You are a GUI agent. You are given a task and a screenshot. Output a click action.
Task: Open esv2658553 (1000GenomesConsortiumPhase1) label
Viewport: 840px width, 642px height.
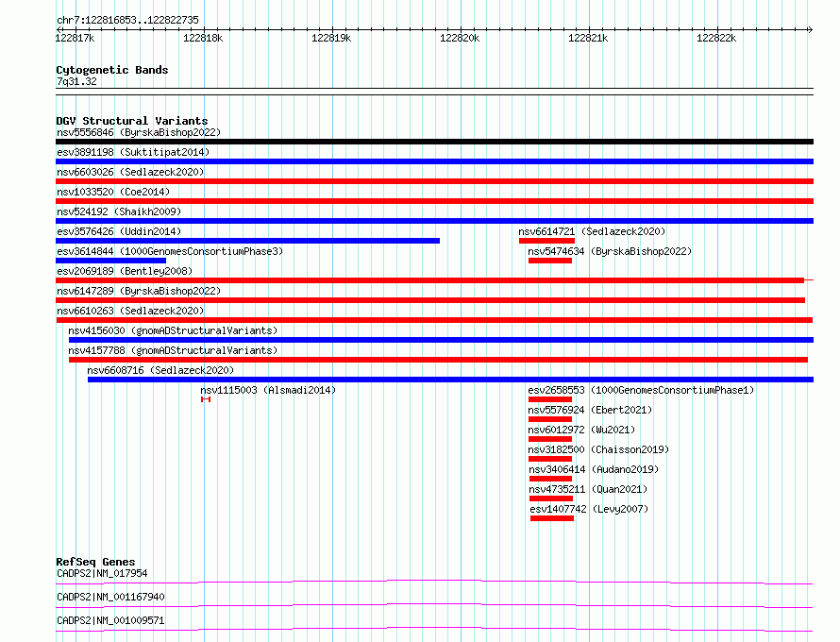(x=641, y=390)
